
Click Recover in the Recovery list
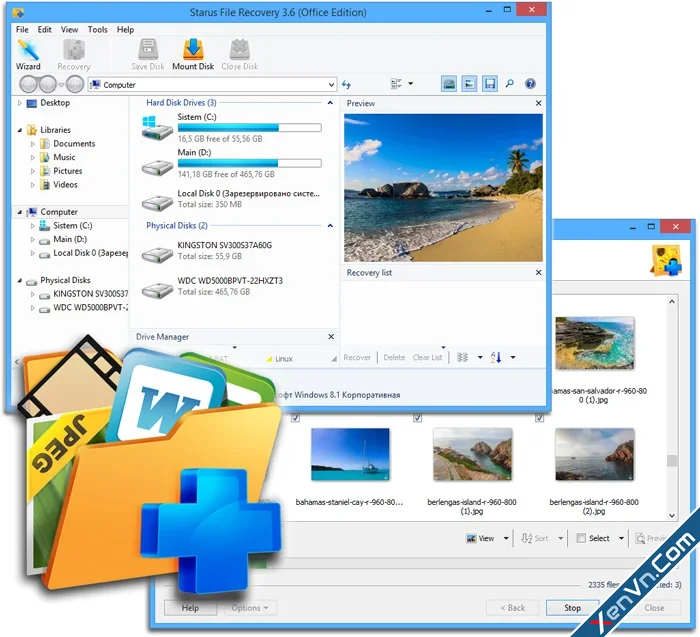coord(357,357)
